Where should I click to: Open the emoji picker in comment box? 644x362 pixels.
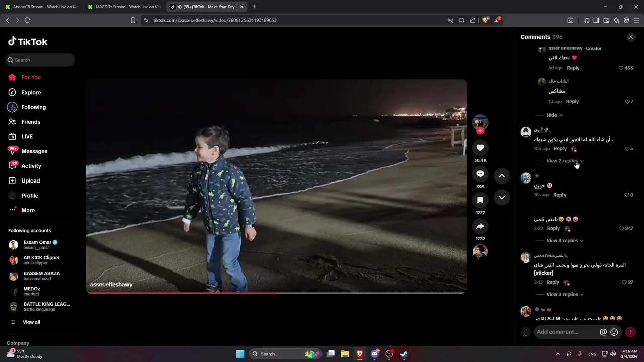[614, 332]
